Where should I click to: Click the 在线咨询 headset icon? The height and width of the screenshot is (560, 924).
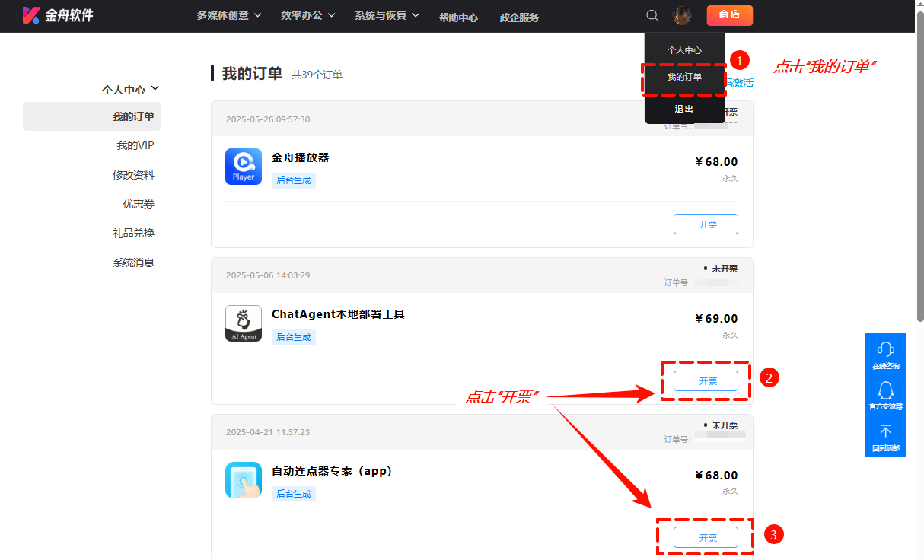click(885, 348)
